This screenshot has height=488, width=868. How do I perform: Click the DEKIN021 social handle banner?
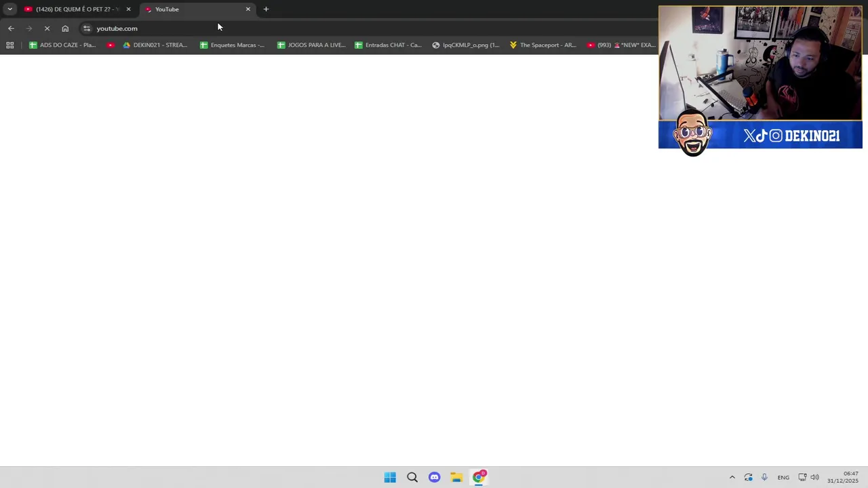(760, 136)
